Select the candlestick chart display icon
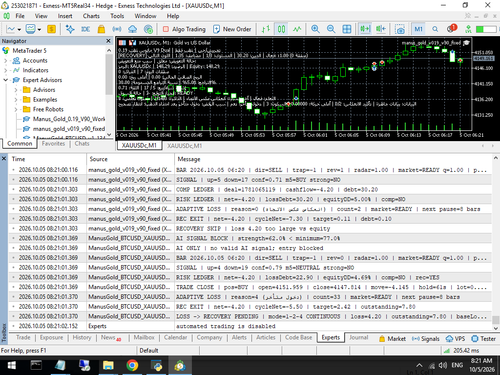Screen dimensions: 500x375 click(x=281, y=29)
